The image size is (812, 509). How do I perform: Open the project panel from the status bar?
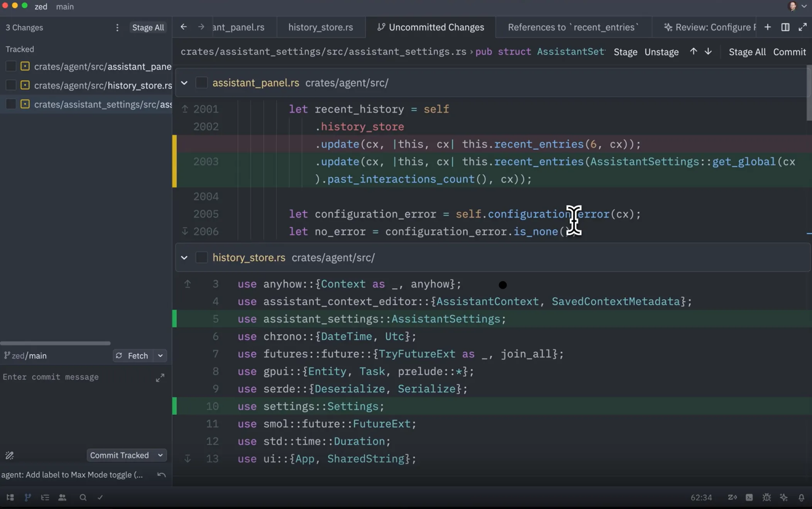10,497
